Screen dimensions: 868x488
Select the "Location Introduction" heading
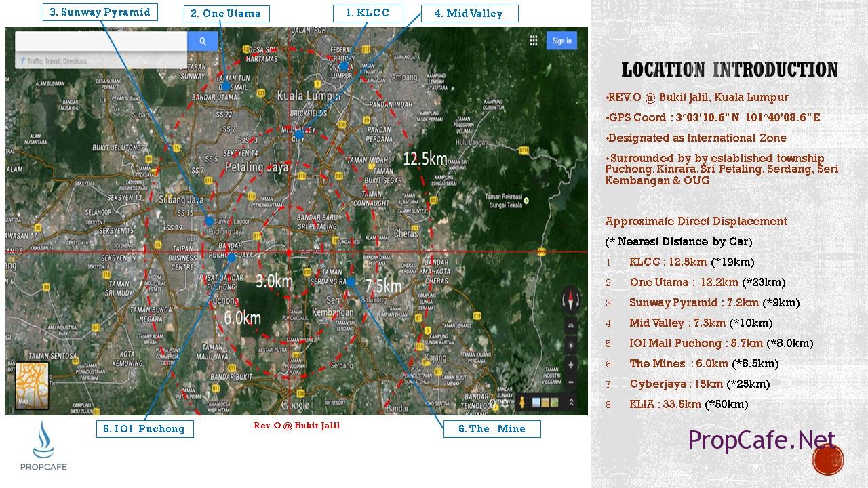pos(730,69)
